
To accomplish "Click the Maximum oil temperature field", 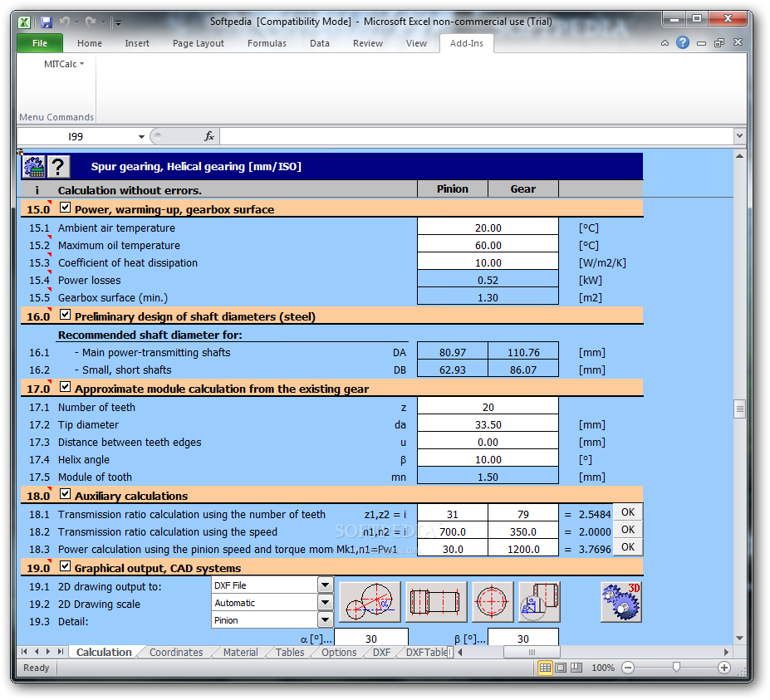I will pyautogui.click(x=488, y=245).
